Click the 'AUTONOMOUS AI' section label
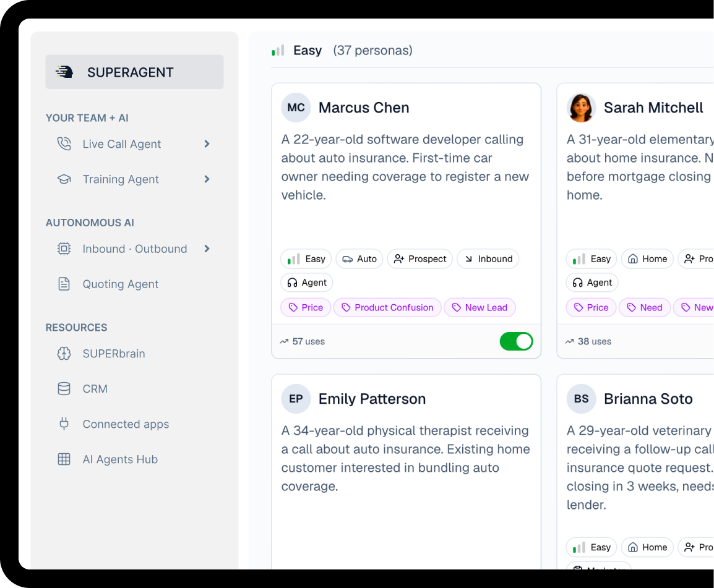This screenshot has height=588, width=714. (x=90, y=223)
